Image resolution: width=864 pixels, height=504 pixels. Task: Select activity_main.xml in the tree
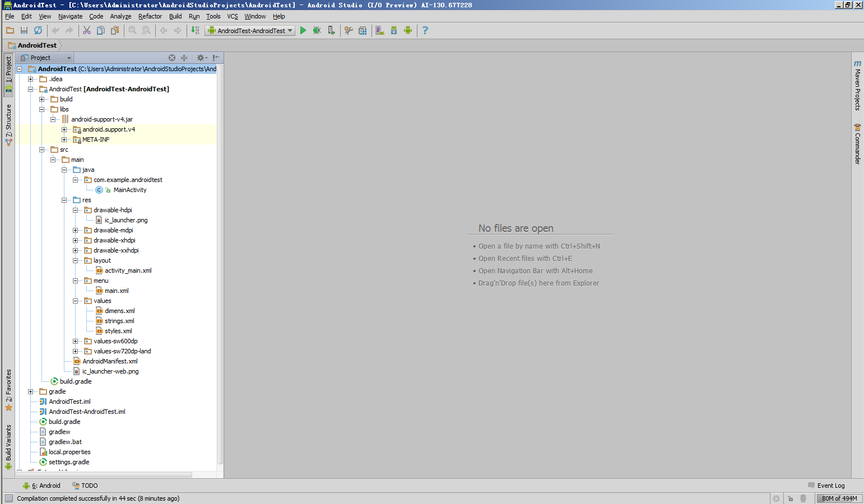click(x=128, y=270)
